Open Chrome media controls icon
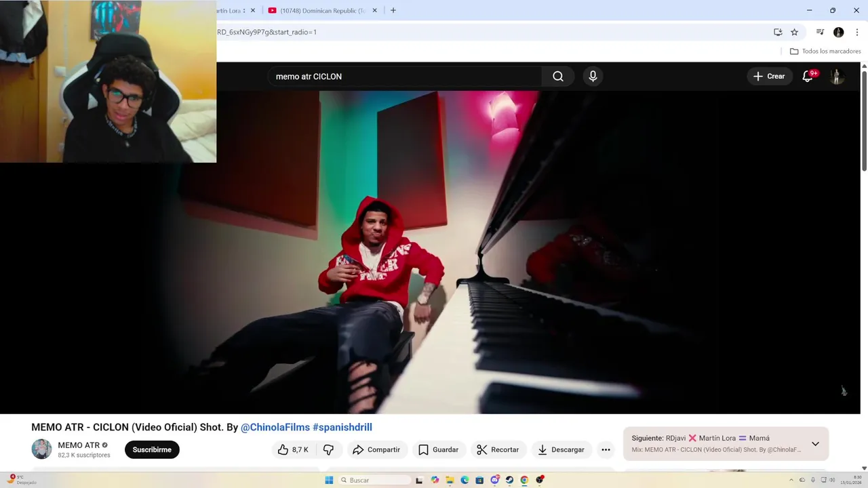This screenshot has width=868, height=488. (820, 32)
